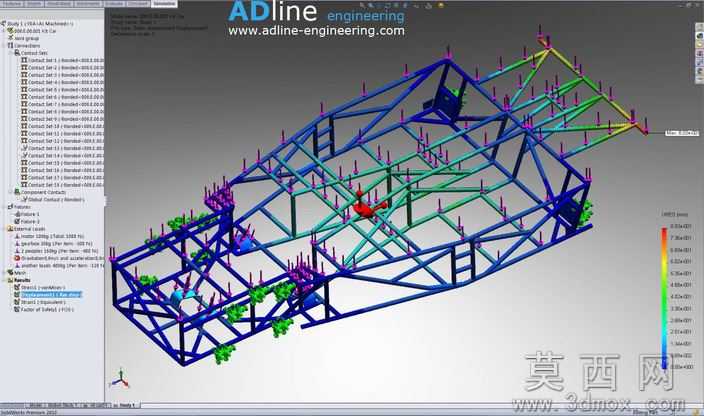Collapse the Fixtures node
The height and width of the screenshot is (416, 704).
[4, 207]
